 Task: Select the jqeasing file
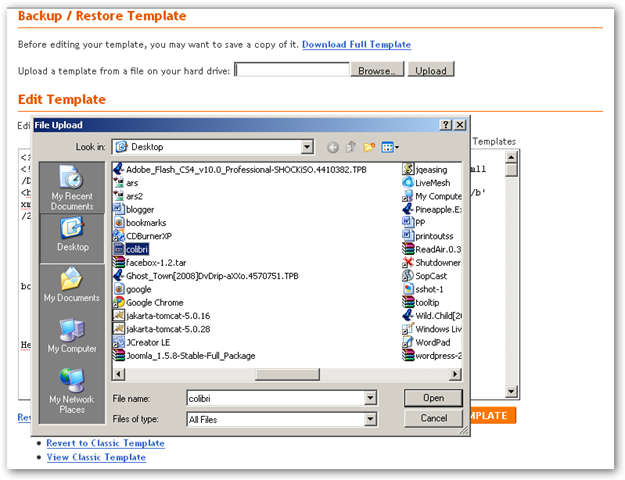[x=425, y=169]
